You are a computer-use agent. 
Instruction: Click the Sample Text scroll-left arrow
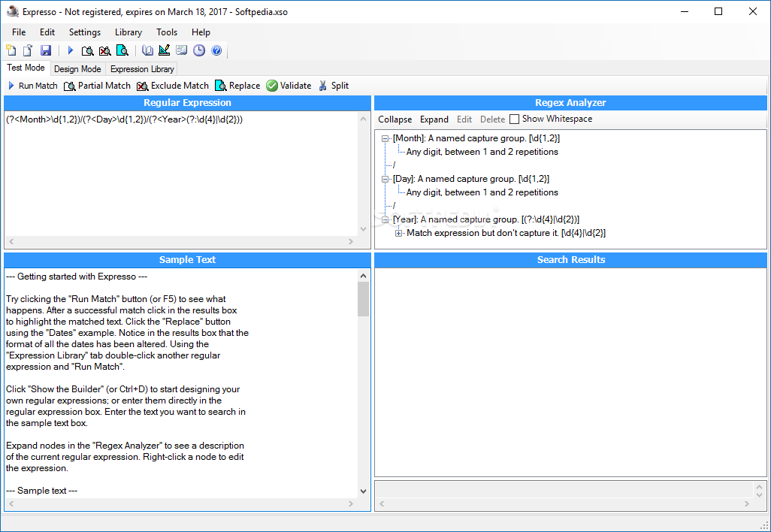tap(11, 503)
